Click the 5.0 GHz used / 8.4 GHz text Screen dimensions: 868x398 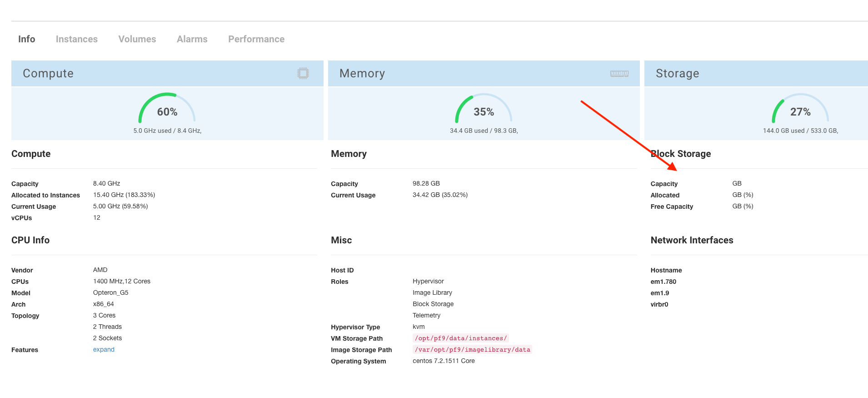coord(167,131)
